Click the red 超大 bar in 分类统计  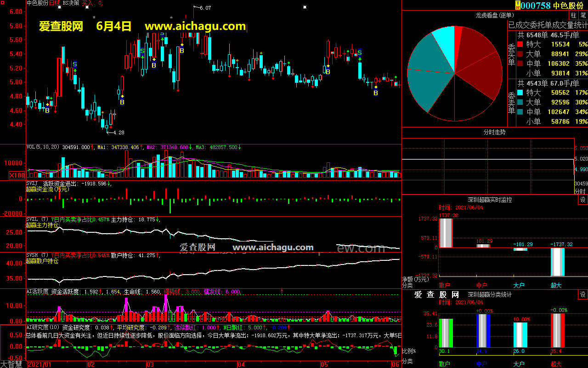[x=558, y=330]
